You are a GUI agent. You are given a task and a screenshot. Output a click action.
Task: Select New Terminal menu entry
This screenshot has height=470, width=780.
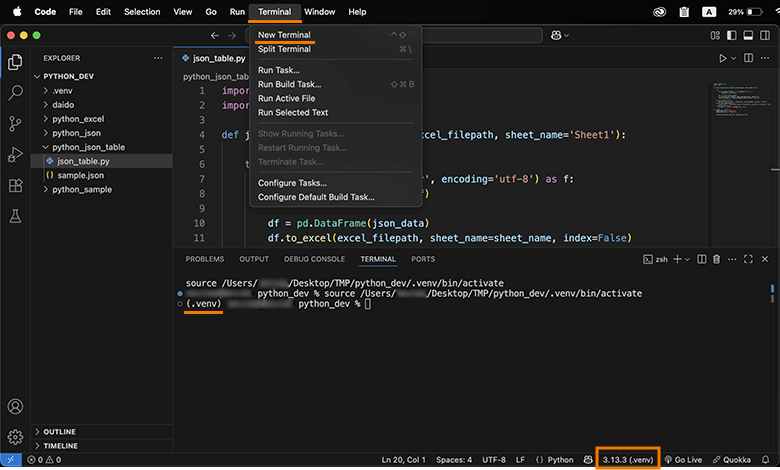click(335, 35)
